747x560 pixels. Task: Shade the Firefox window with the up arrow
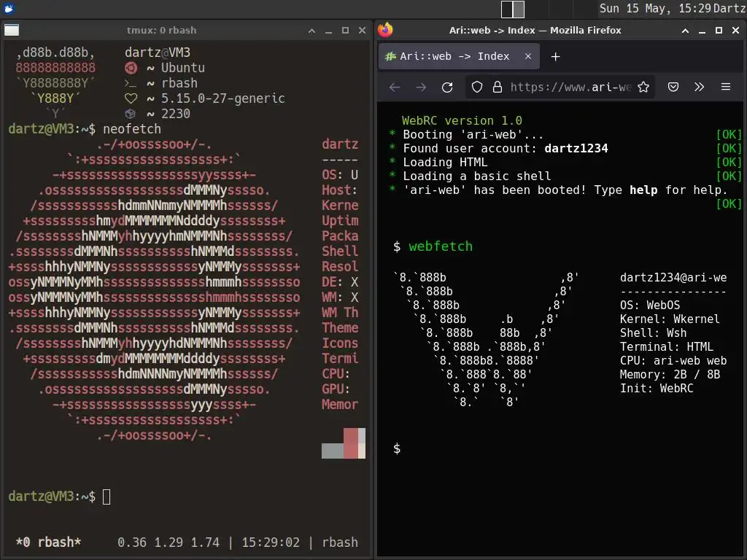tap(685, 31)
